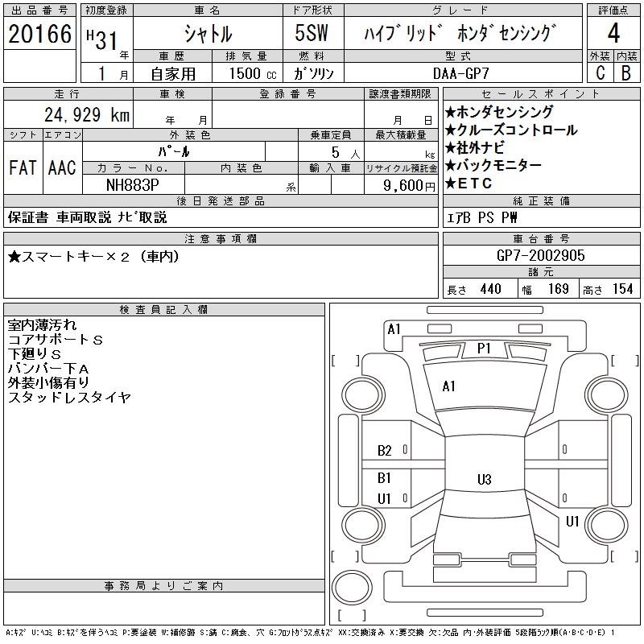Click grade ハイブリッド ホンダセンシング
This screenshot has width=644, height=644.
click(x=460, y=33)
